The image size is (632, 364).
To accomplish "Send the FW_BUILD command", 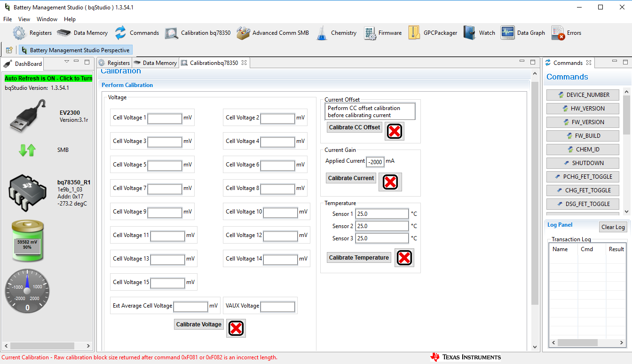I will [x=583, y=136].
